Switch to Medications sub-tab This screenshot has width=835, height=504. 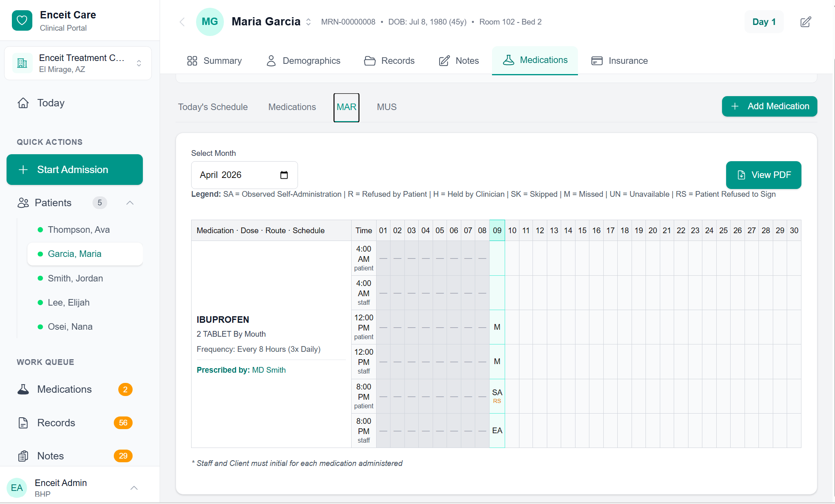[x=292, y=107]
